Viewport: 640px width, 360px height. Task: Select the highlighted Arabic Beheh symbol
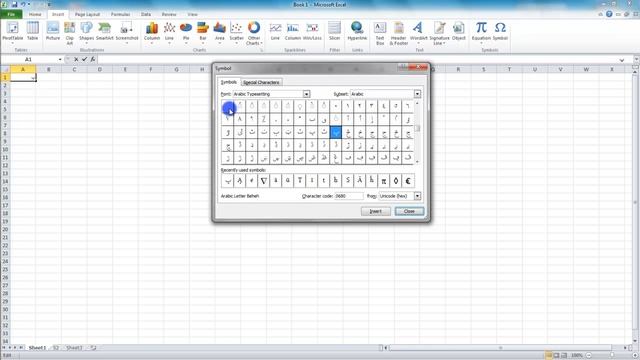[x=336, y=132]
